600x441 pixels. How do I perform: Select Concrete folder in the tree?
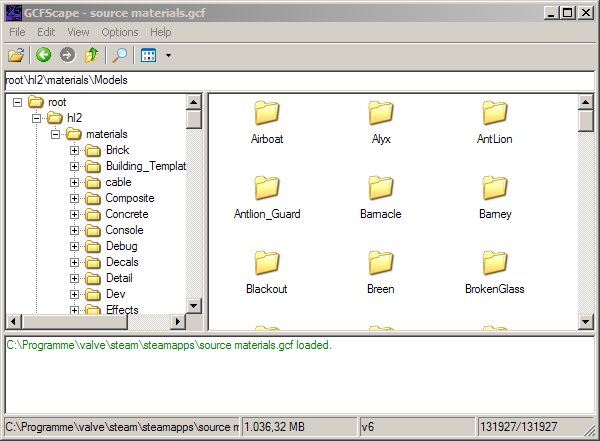[127, 214]
